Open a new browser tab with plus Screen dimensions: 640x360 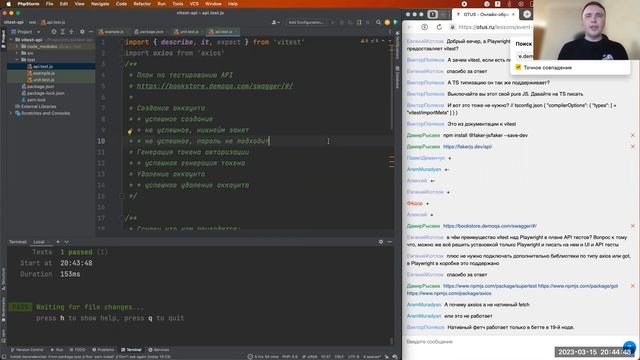(x=527, y=14)
